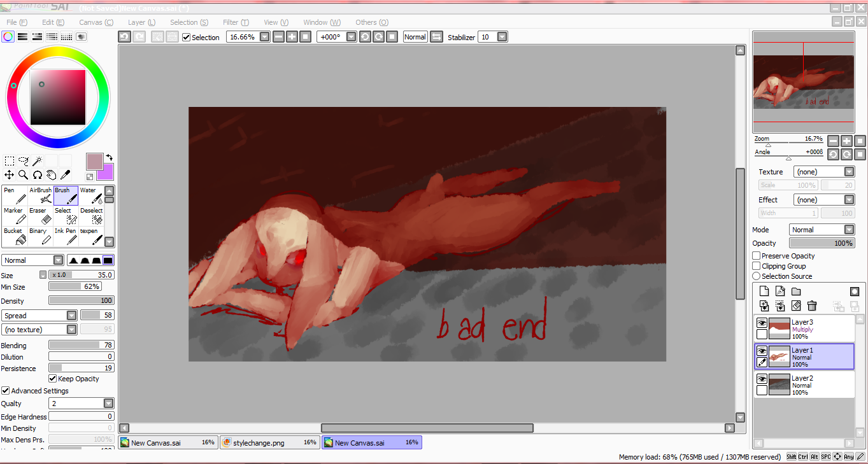The height and width of the screenshot is (464, 868).
Task: Select the AirBrush tool
Action: coord(40,195)
